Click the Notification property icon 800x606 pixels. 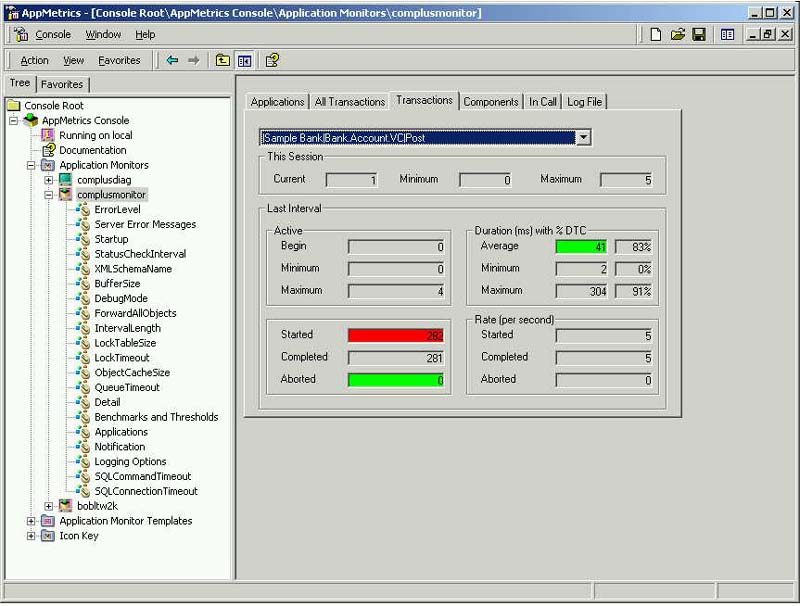[83, 446]
